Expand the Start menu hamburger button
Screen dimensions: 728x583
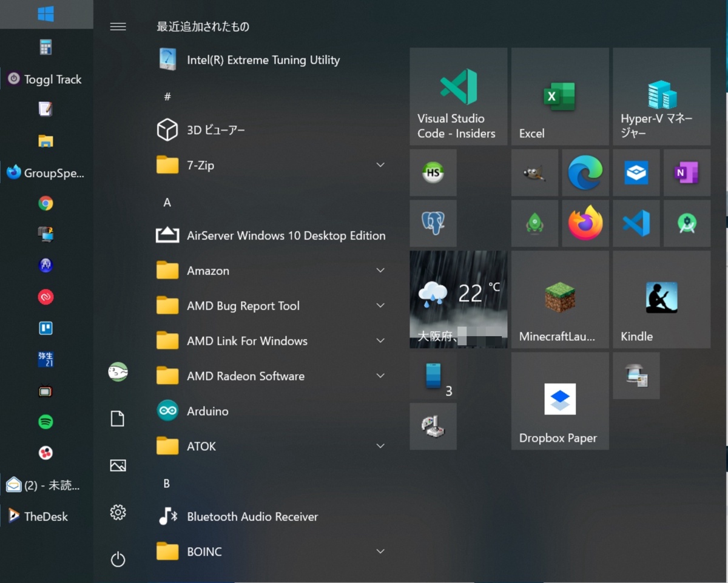118,26
